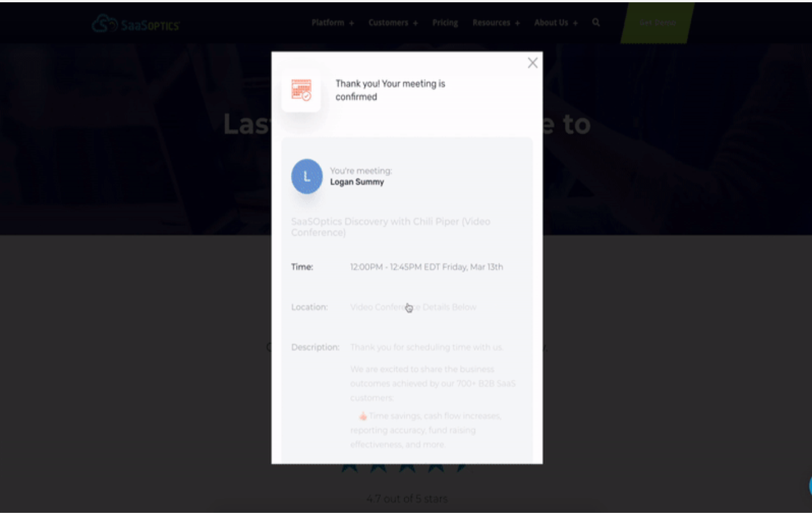
Task: Click the Video Conference Details Below location
Action: (x=413, y=307)
